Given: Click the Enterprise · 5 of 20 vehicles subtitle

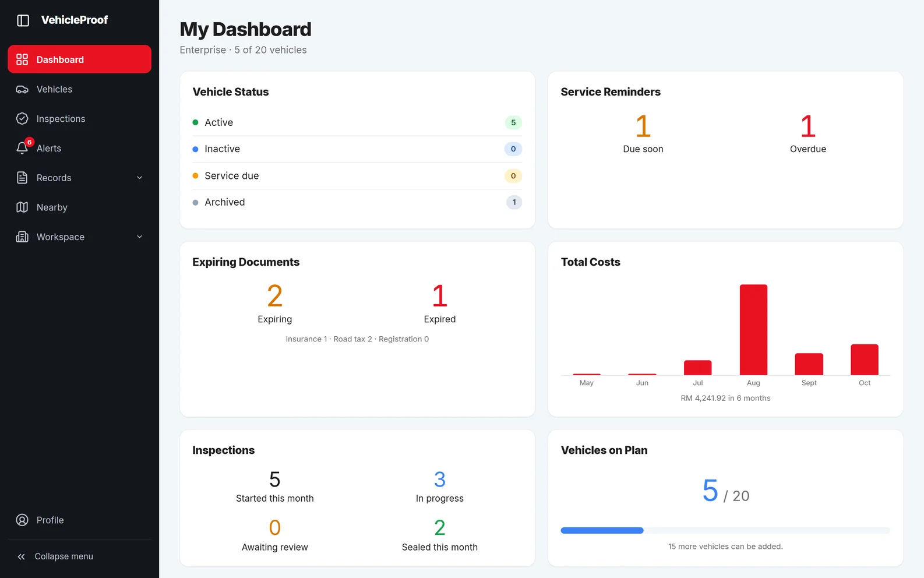Looking at the screenshot, I should (x=243, y=50).
